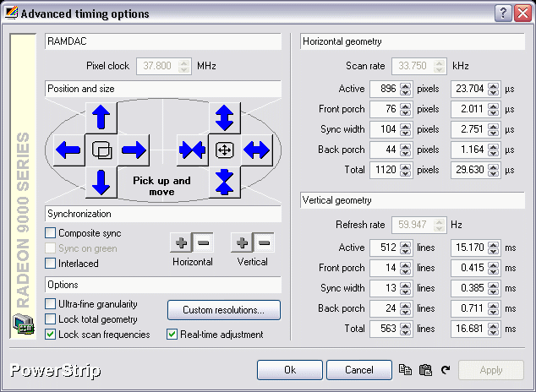Click the paste timings clipboard icon
This screenshot has width=536, height=392.
425,370
